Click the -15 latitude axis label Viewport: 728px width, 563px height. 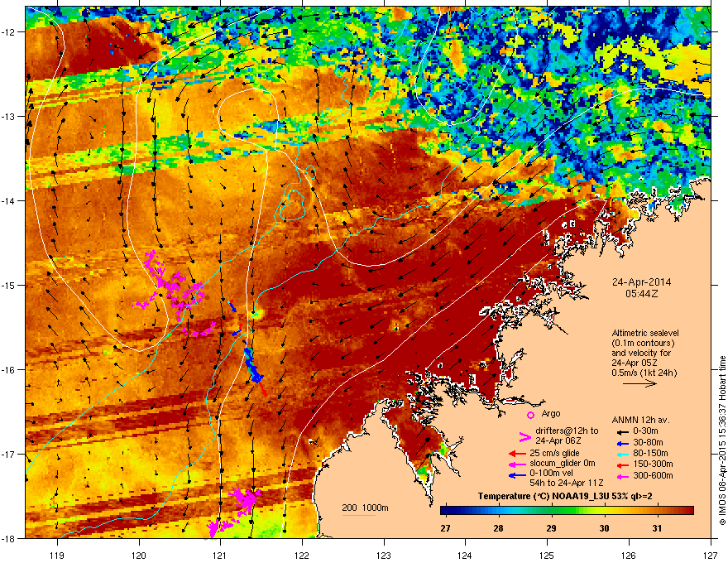point(9,285)
